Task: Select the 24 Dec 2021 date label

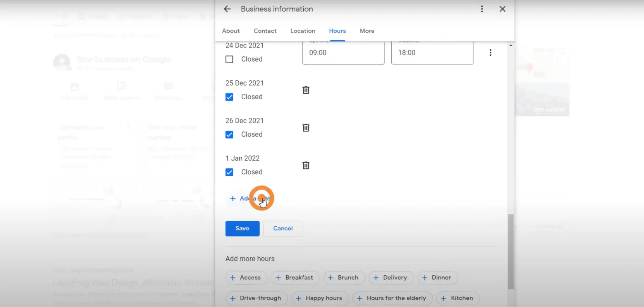Action: pyautogui.click(x=244, y=46)
